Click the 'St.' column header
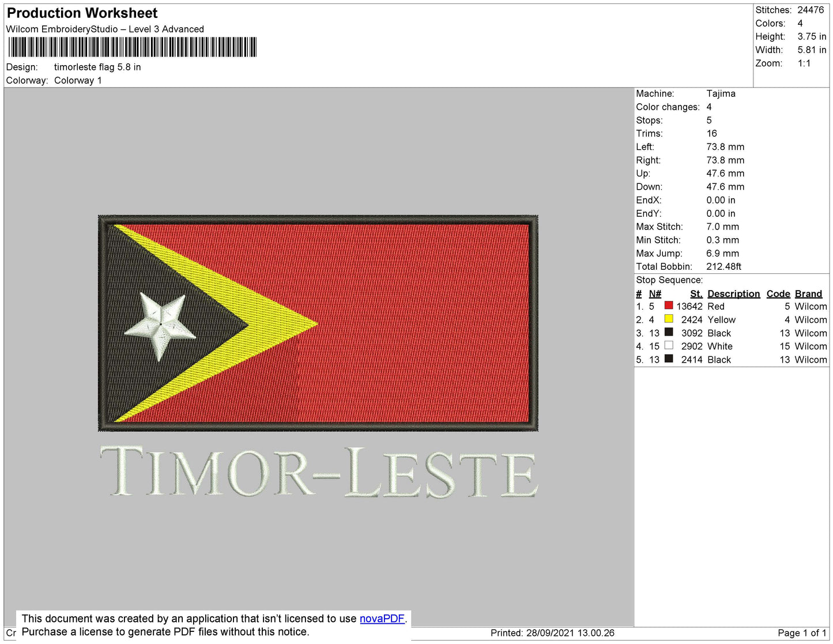 [x=696, y=294]
